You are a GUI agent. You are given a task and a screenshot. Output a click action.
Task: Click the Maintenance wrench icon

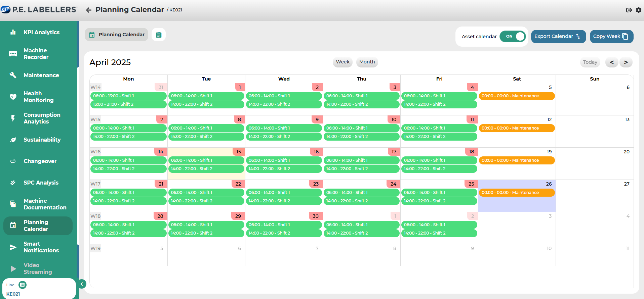[13, 75]
